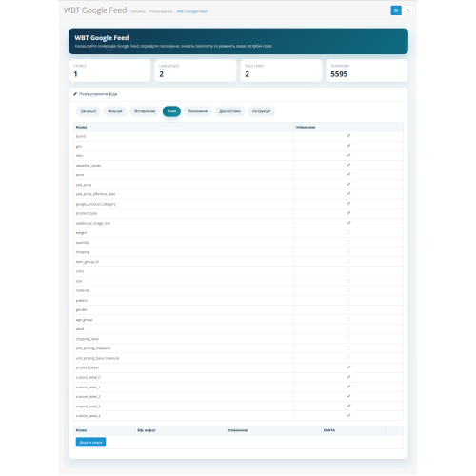Enable the material field checkbox
Image resolution: width=476 pixels, height=476 pixels.
pos(348,290)
